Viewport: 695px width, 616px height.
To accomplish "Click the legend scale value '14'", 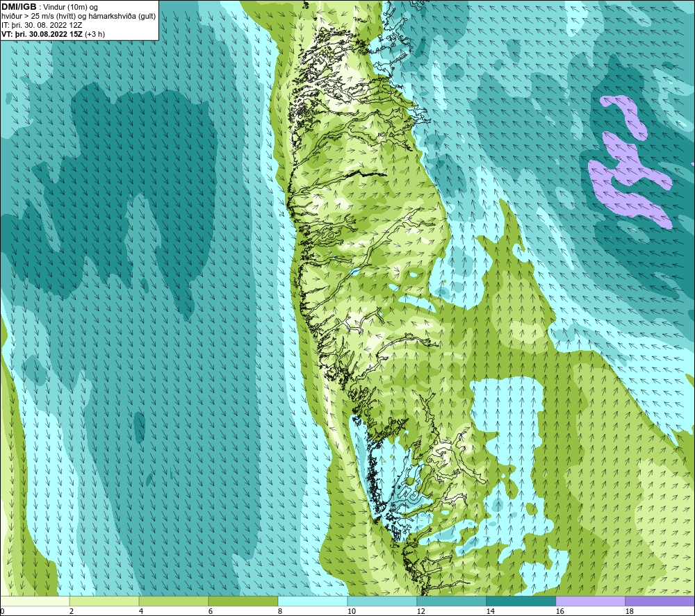I will tap(490, 611).
